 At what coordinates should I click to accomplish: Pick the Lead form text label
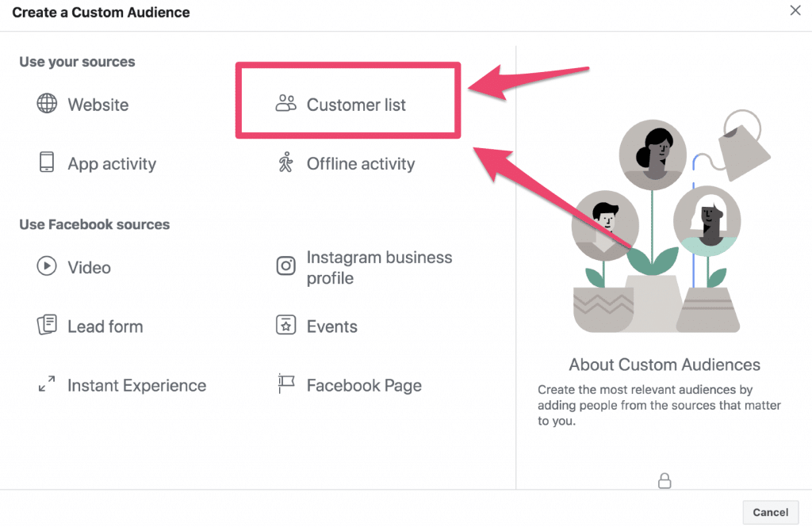click(105, 327)
